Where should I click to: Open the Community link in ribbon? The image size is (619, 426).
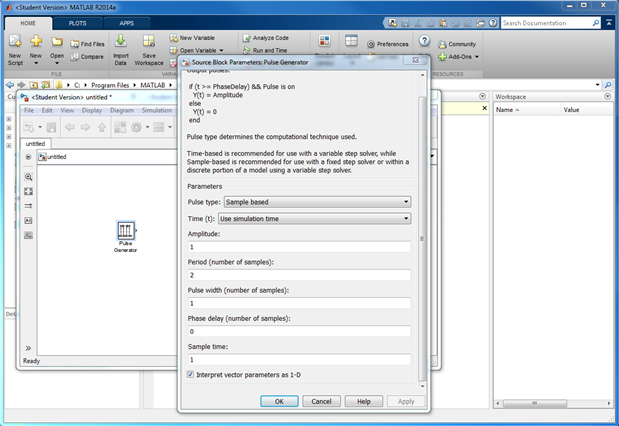point(457,44)
